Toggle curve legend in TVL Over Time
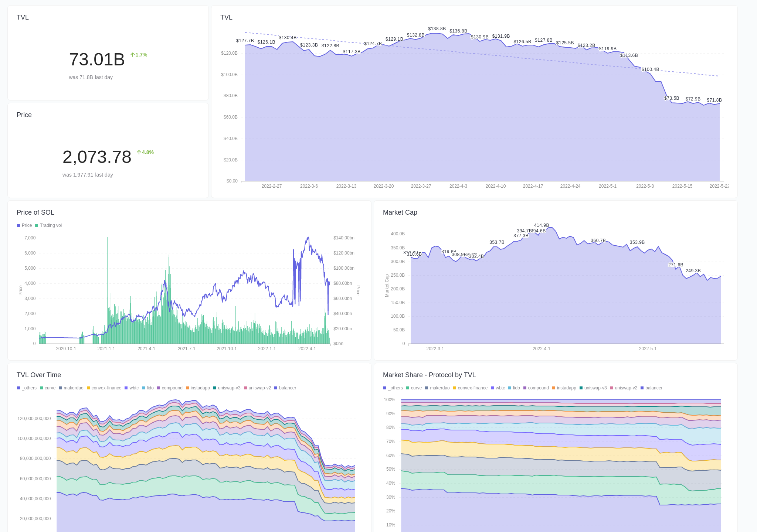 (48, 388)
